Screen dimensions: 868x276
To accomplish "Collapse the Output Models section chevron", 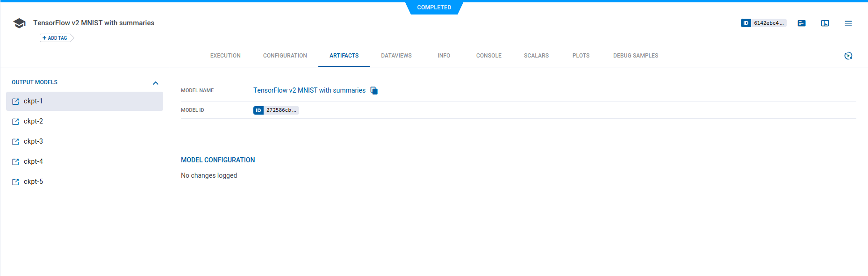I will pyautogui.click(x=156, y=83).
